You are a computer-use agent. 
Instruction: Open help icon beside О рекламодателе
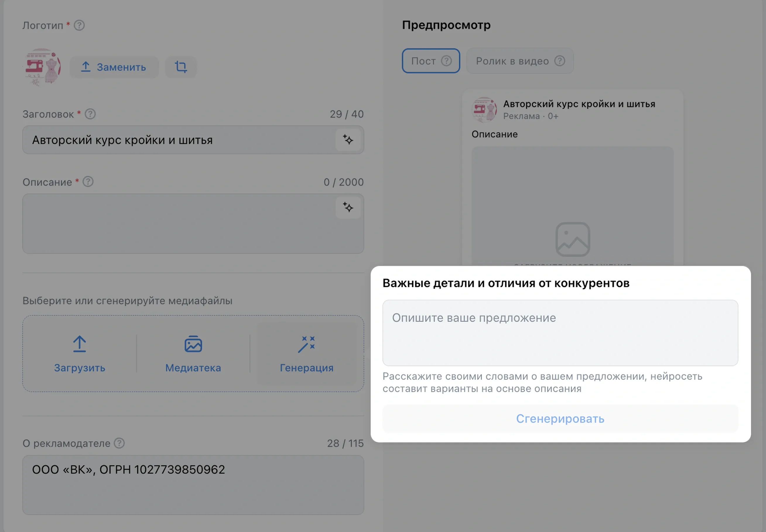pyautogui.click(x=119, y=443)
